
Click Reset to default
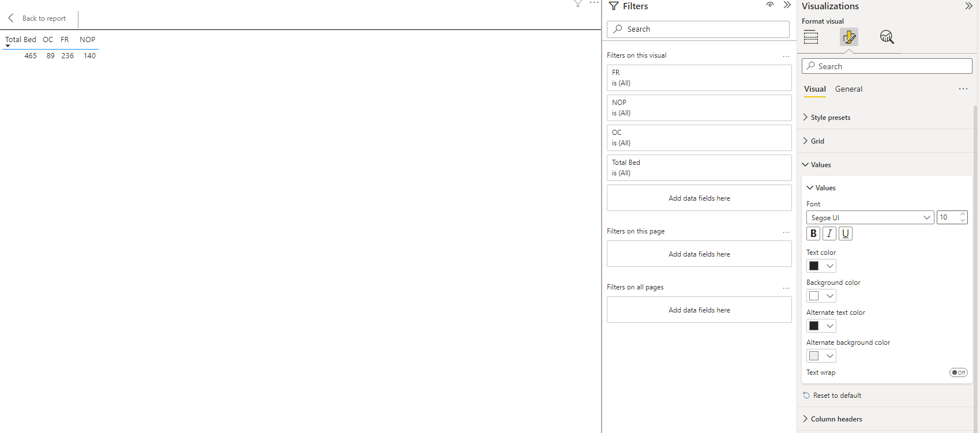(837, 396)
